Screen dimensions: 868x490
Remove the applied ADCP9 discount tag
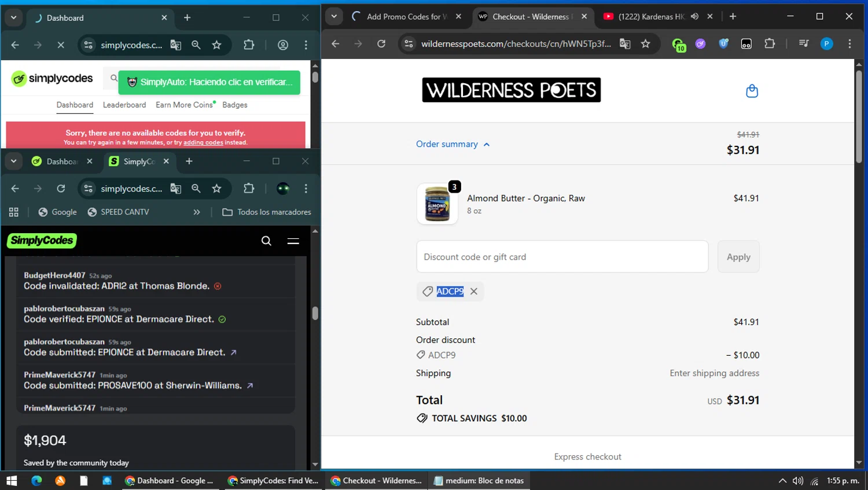[474, 292]
